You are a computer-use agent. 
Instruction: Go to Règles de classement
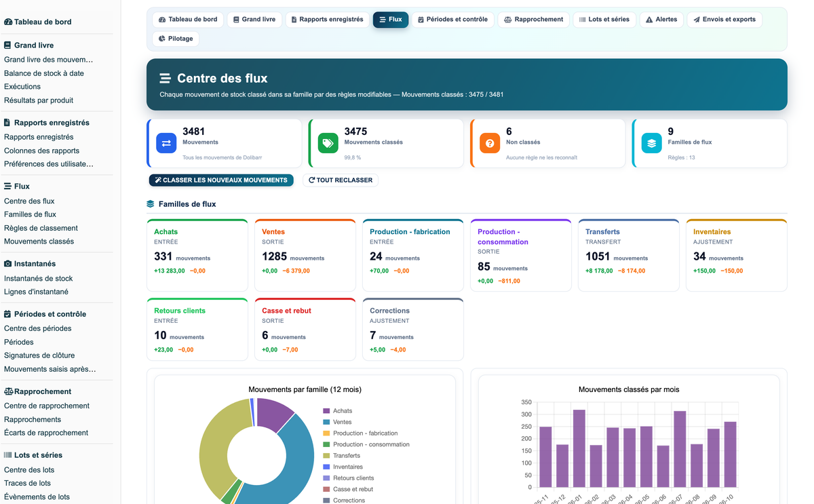41,228
